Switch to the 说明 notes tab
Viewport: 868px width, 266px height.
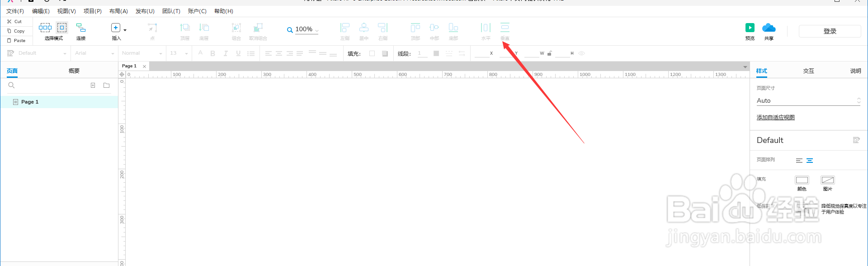click(x=856, y=71)
